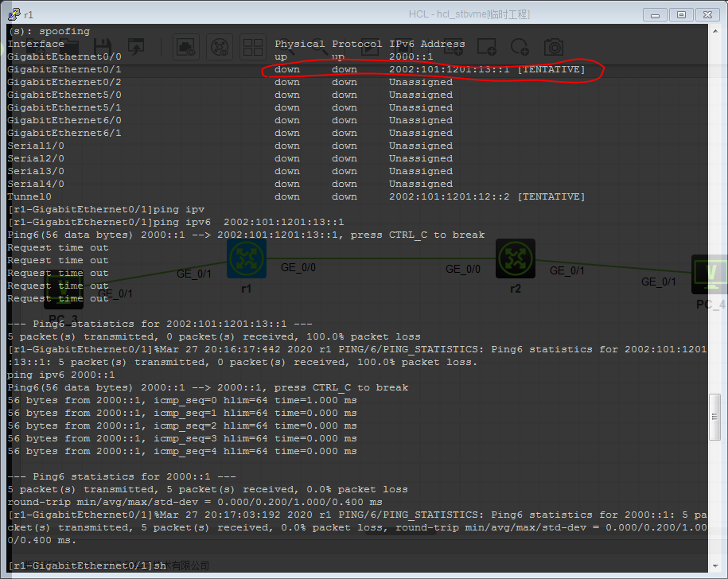The width and height of the screenshot is (728, 579).
Task: Click the start devices play icon
Action: 370,47
